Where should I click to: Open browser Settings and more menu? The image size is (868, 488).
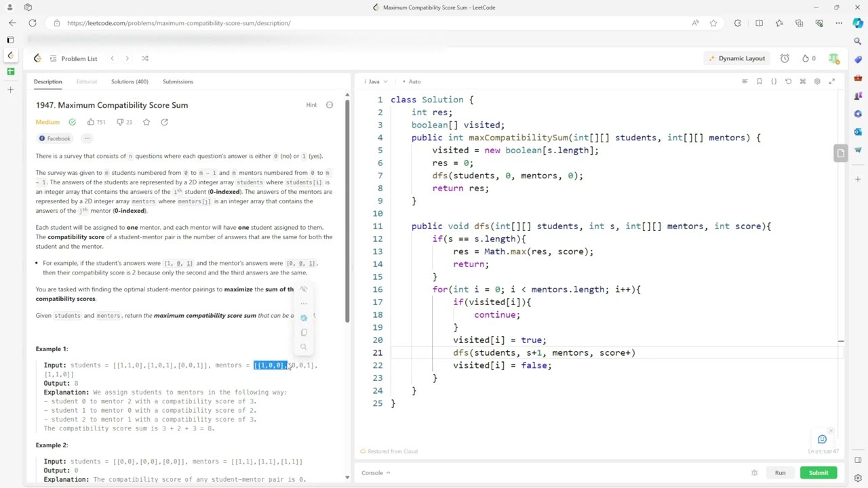pos(839,23)
